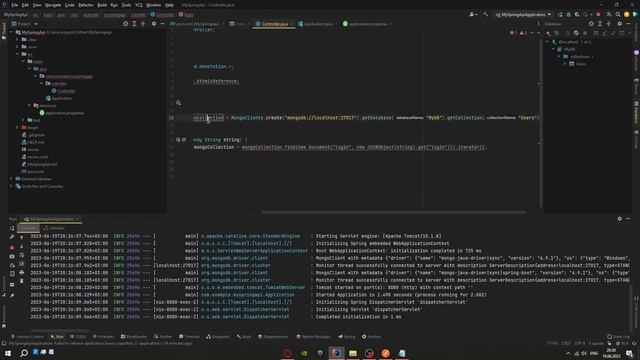
Task: Select Application class in project tree
Action: click(x=59, y=98)
